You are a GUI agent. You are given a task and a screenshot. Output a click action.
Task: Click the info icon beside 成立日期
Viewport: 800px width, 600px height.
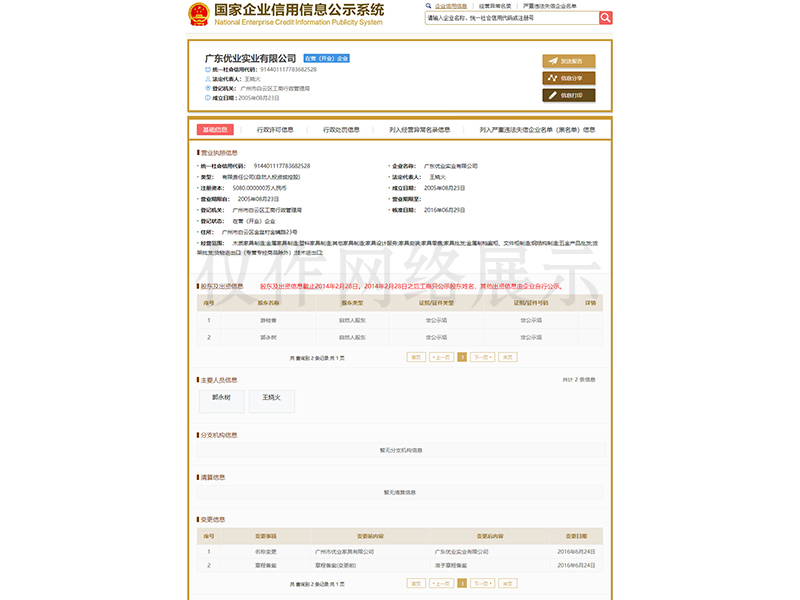point(208,98)
